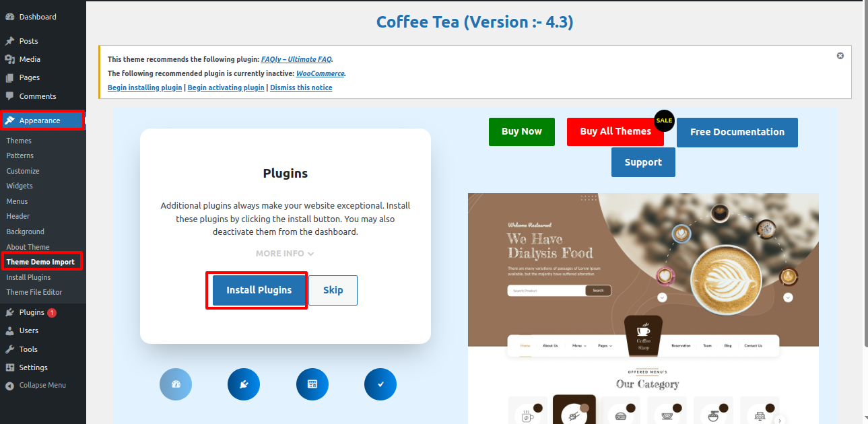
Task: Open Patterns submenu item
Action: pos(20,155)
